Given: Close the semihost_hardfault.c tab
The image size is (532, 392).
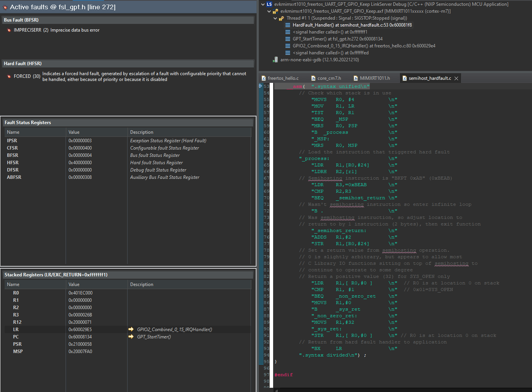Looking at the screenshot, I should tap(456, 78).
